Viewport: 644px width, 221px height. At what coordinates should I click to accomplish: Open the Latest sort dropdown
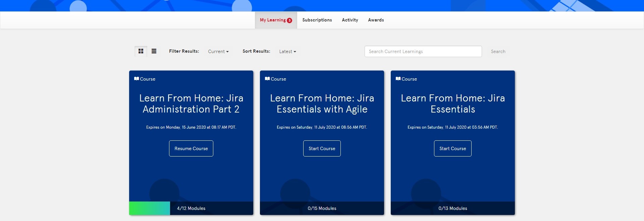tap(287, 51)
